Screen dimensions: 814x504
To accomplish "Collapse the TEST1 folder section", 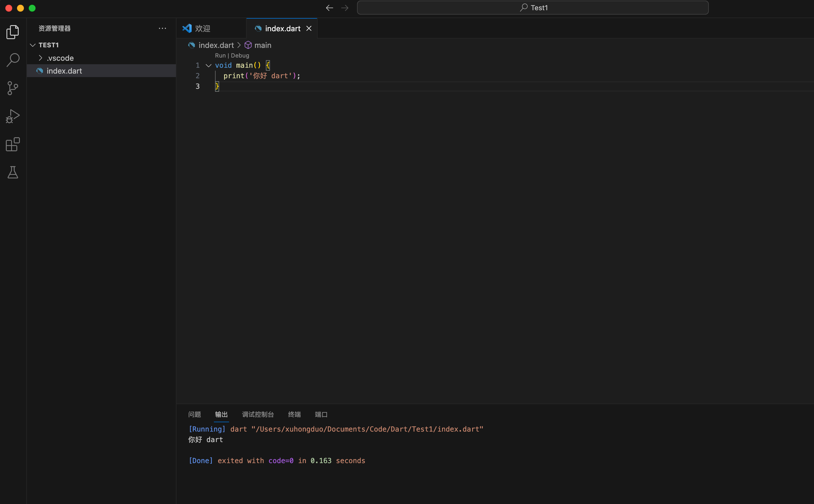I will pos(33,45).
